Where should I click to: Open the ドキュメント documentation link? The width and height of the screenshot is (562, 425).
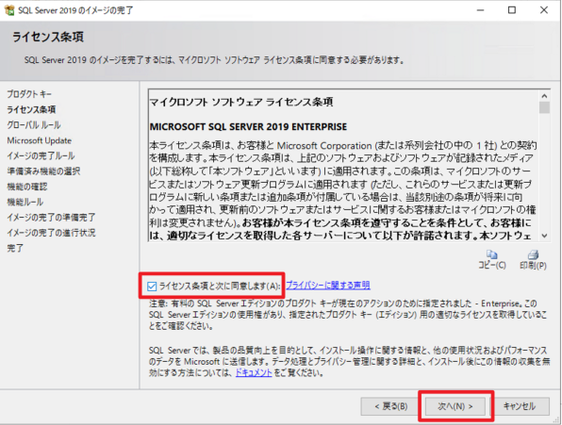253,373
